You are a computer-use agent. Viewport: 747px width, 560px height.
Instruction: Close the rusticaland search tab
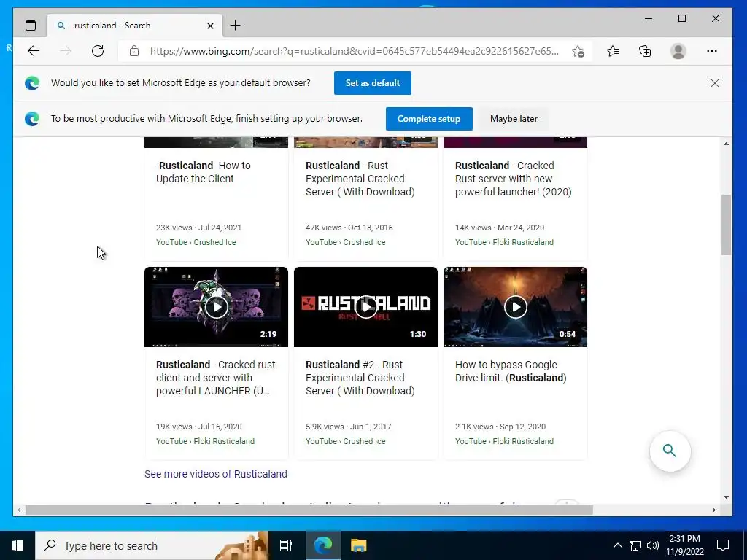pos(210,26)
